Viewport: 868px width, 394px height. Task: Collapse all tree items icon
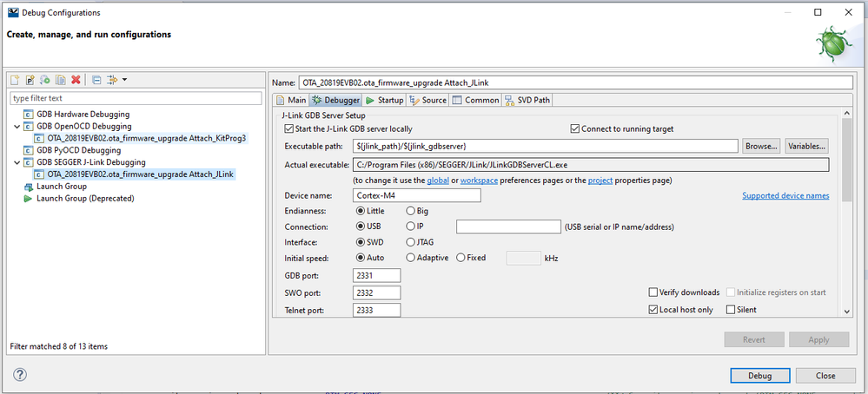point(96,80)
